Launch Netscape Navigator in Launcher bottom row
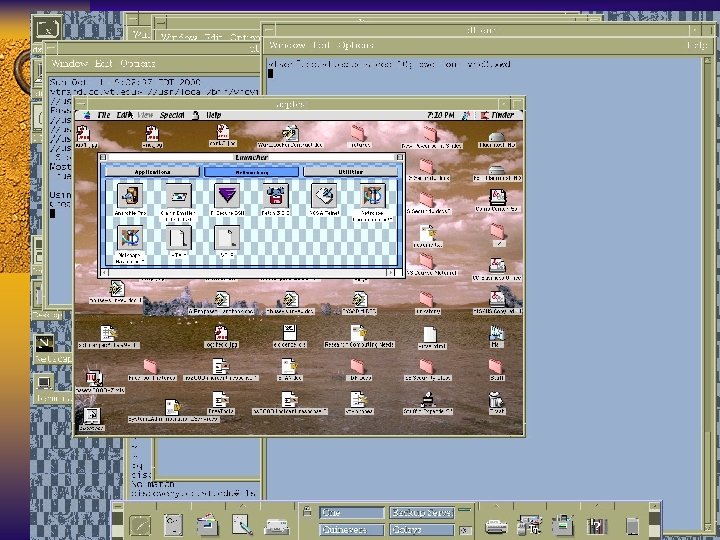 [130, 237]
